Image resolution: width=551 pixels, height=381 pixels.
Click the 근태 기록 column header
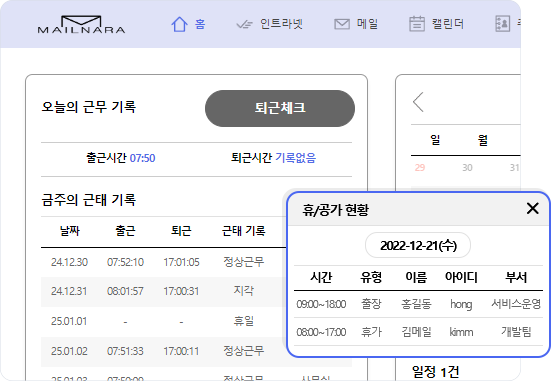click(244, 231)
